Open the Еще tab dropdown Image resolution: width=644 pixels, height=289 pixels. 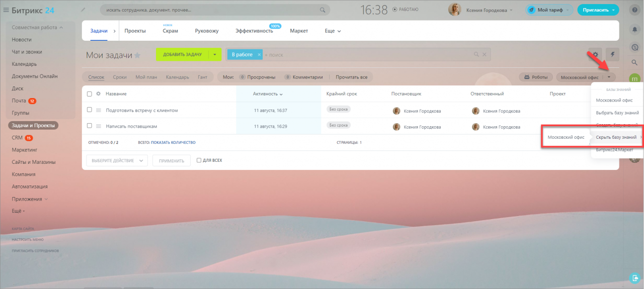(333, 31)
